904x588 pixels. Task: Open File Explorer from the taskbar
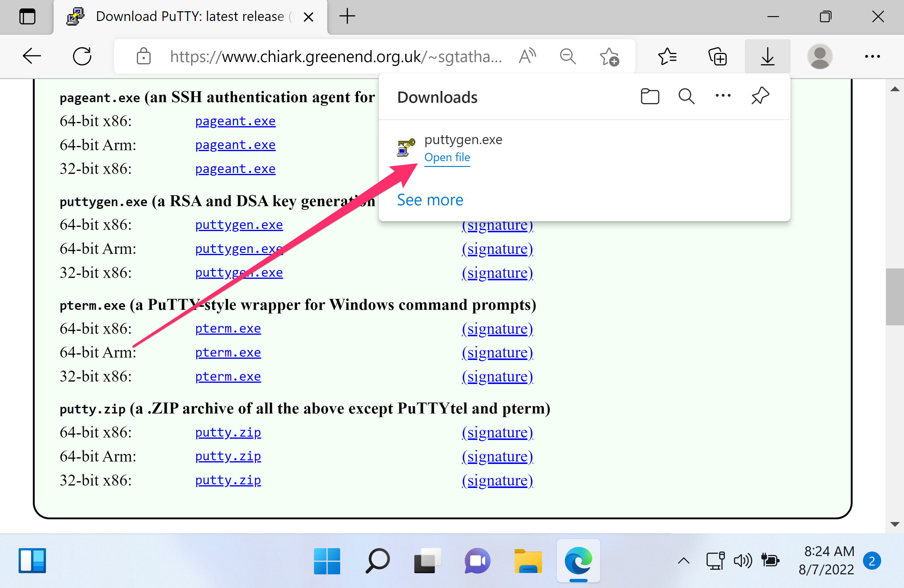(x=528, y=561)
